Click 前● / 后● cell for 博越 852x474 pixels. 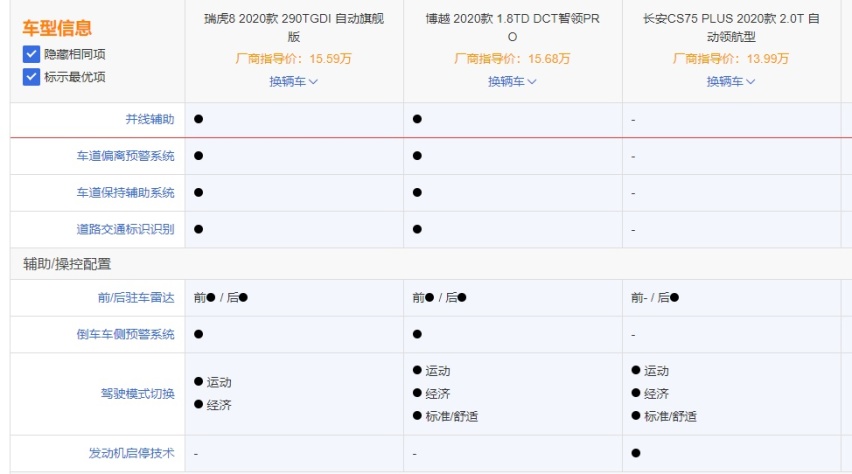439,298
